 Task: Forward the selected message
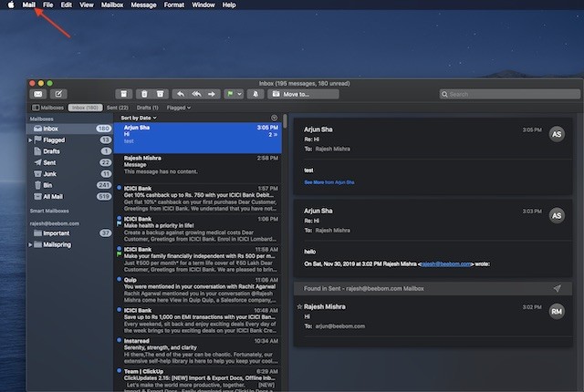212,94
